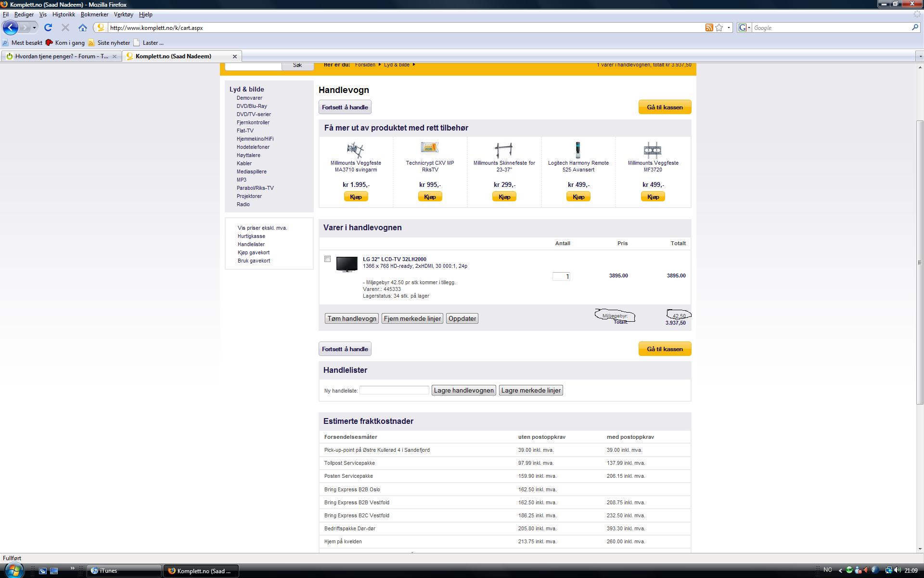924x578 pixels.
Task: Click the search magnifier icon
Action: [x=915, y=27]
